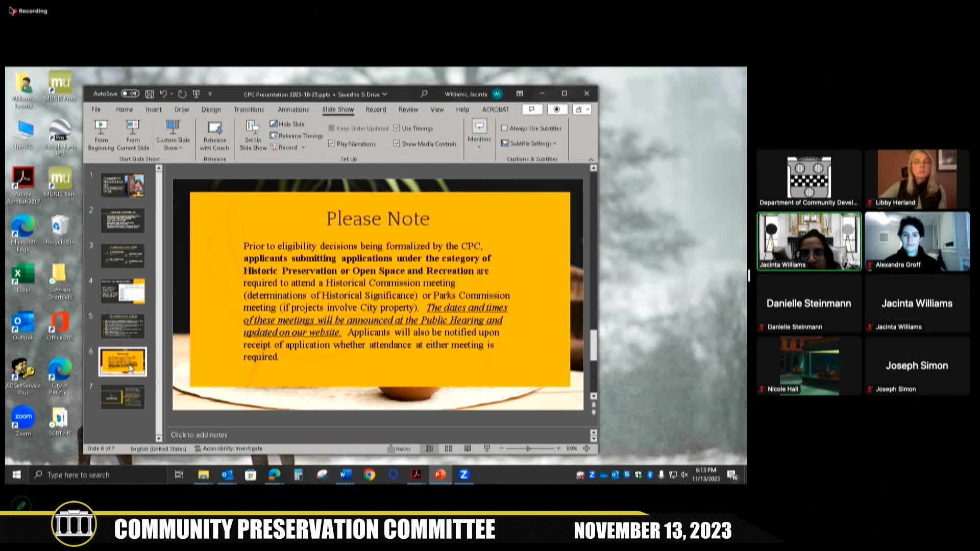Viewport: 980px width, 551px height.
Task: Start Rehearse Timings
Action: [297, 136]
